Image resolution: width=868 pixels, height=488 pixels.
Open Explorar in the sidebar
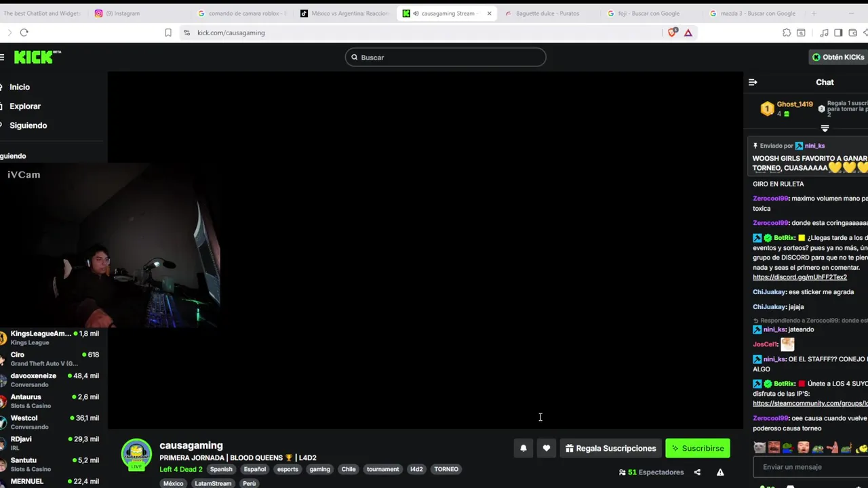(x=25, y=106)
